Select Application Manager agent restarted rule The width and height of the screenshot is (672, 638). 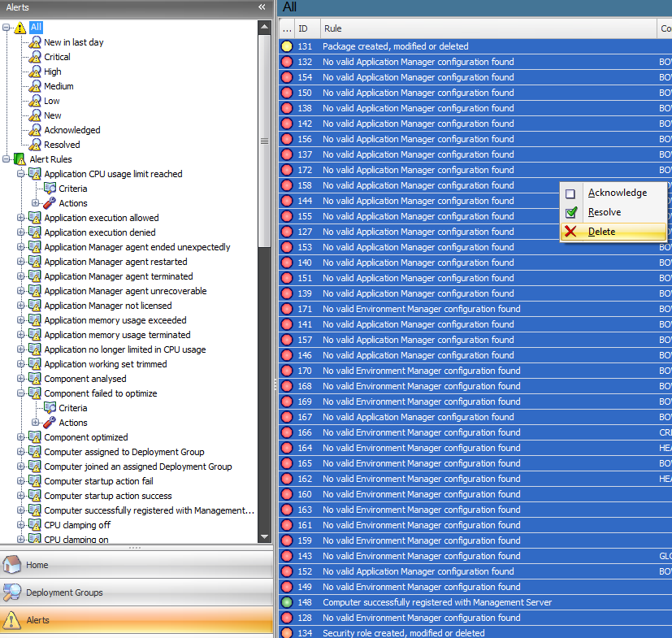click(x=115, y=262)
